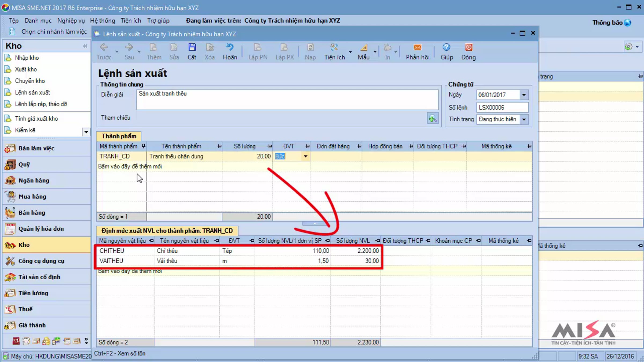Click Nhập kho in Kho panel
Image resolution: width=644 pixels, height=362 pixels.
pyautogui.click(x=27, y=58)
